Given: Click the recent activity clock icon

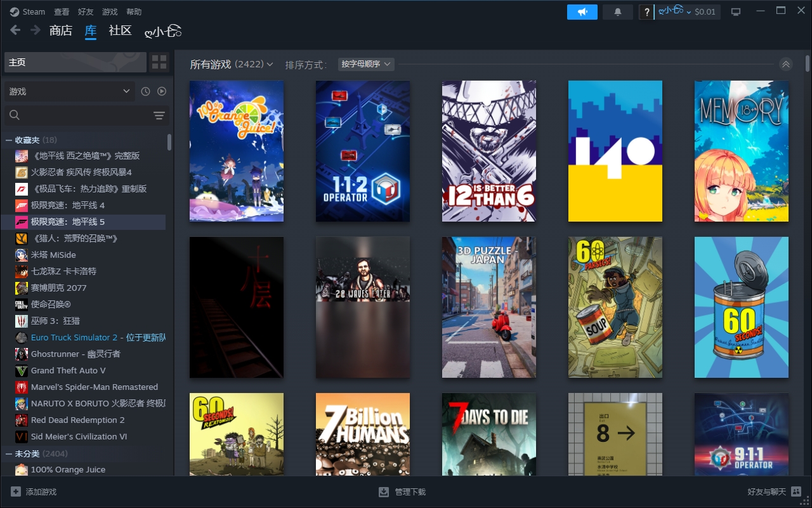Looking at the screenshot, I should coord(145,91).
